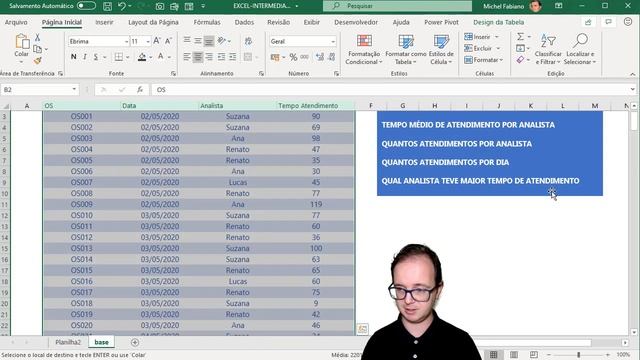Click the text orientation icon
This screenshot has width=640, height=360.
coord(222,40)
